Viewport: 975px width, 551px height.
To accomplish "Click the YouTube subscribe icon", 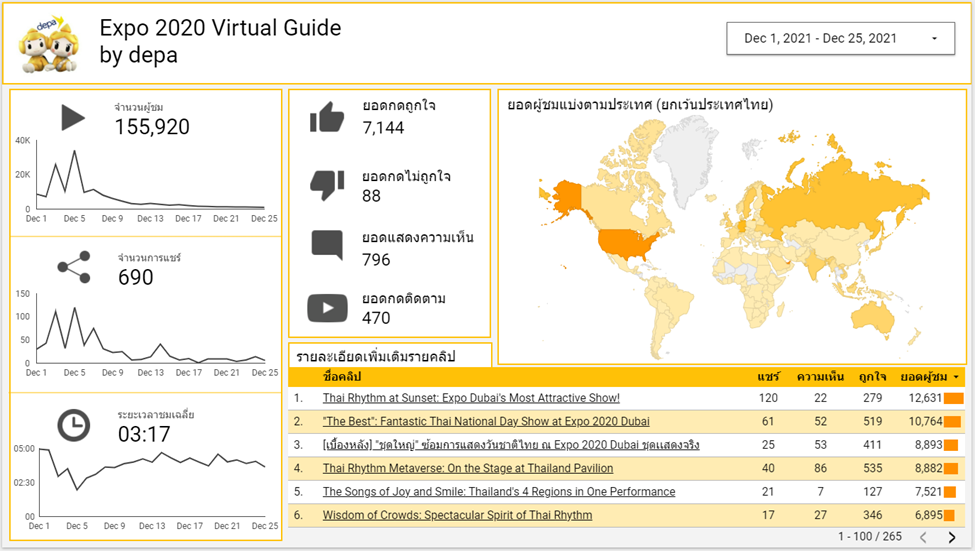I will click(327, 308).
